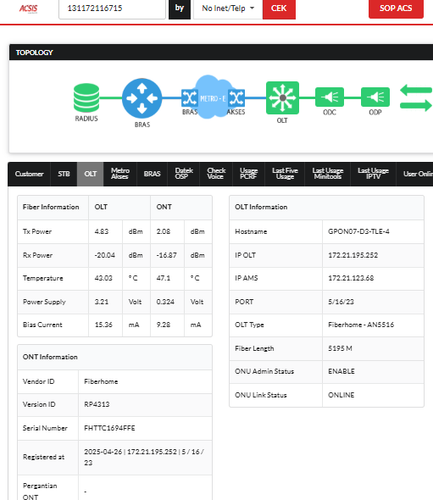Click ONT Bias Current value 9.28
The width and height of the screenshot is (433, 500).
[x=163, y=325]
